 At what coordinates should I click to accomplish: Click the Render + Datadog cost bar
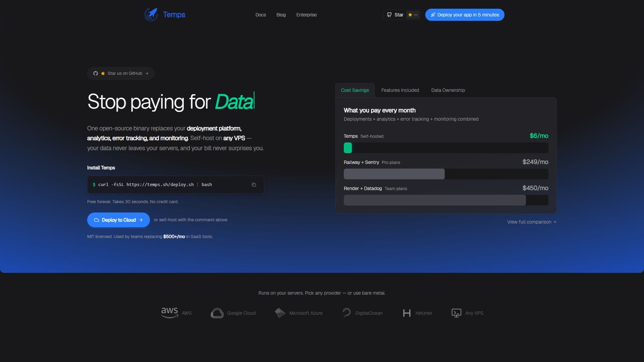[x=446, y=200]
